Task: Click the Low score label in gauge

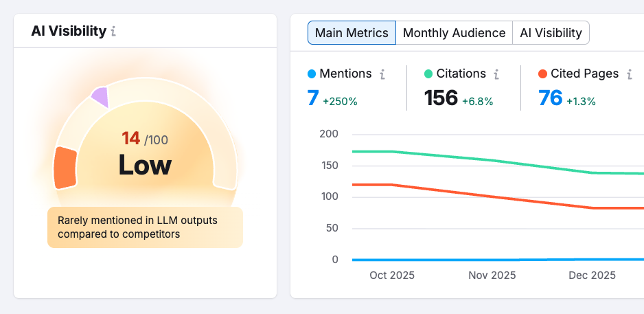Action: click(x=145, y=165)
